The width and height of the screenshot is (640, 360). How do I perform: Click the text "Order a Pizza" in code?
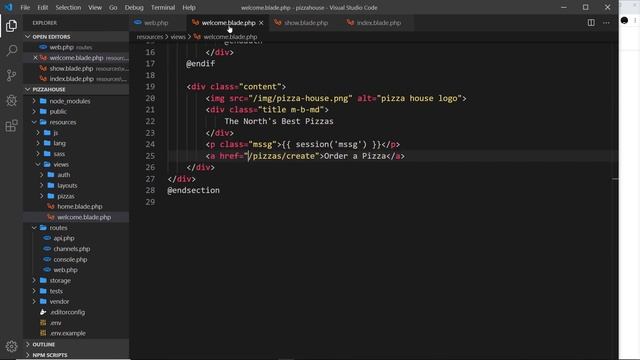point(355,156)
